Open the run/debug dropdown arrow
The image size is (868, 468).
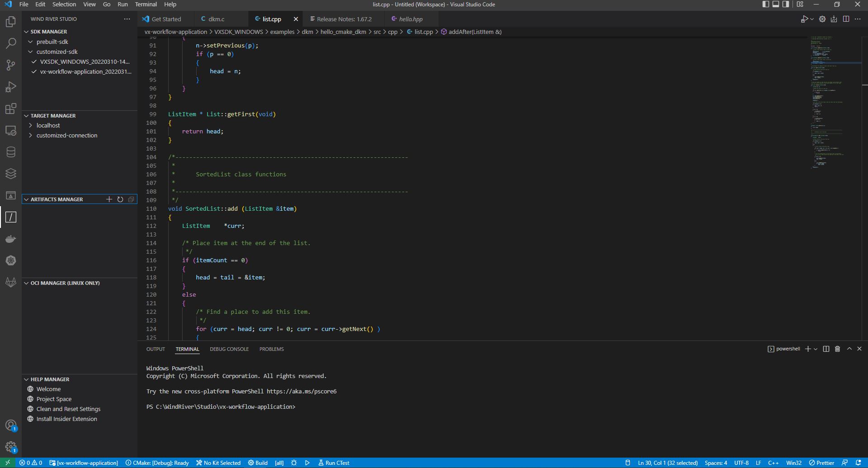click(x=812, y=19)
